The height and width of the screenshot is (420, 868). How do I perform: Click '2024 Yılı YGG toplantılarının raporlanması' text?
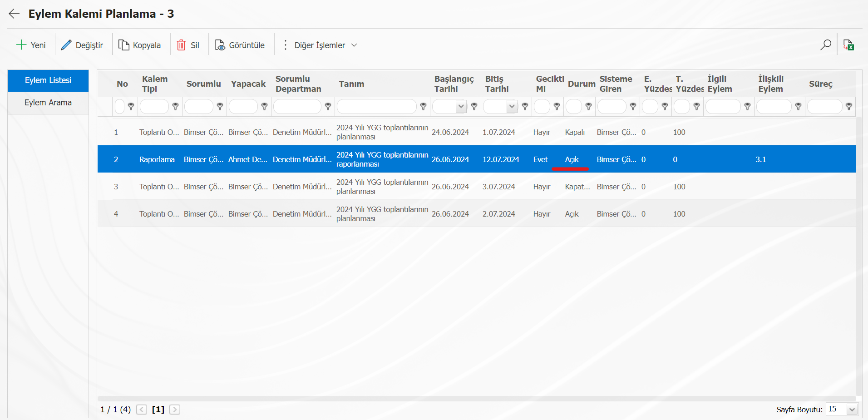[382, 159]
